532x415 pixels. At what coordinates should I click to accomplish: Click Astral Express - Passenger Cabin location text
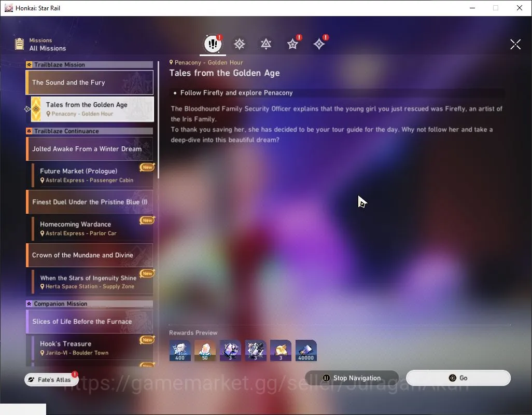tap(89, 180)
